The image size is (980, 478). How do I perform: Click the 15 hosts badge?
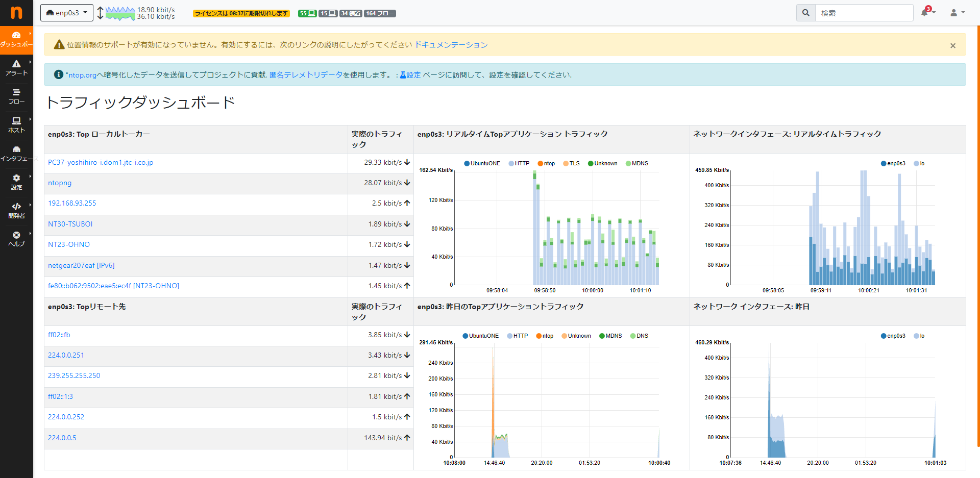click(328, 13)
